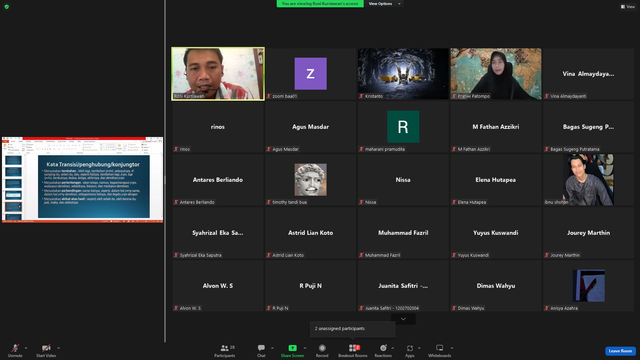Expand the Apps options arrow
Viewport: 640px width, 360px height.
pyautogui.click(x=419, y=348)
